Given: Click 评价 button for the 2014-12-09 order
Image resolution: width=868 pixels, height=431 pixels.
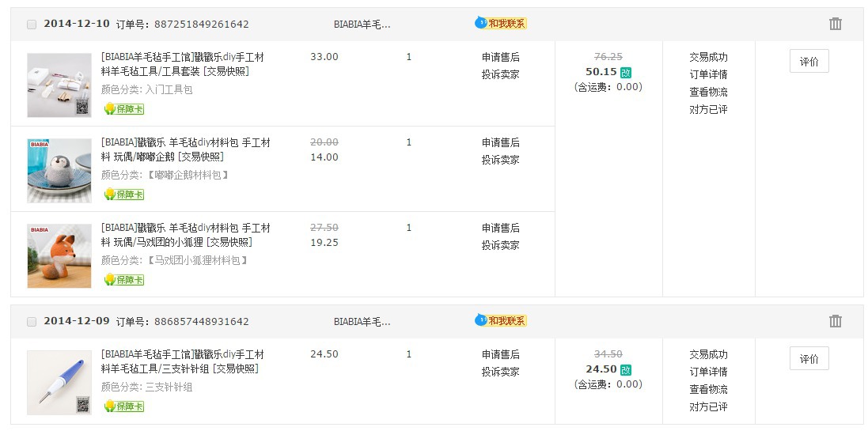Looking at the screenshot, I should 809,359.
